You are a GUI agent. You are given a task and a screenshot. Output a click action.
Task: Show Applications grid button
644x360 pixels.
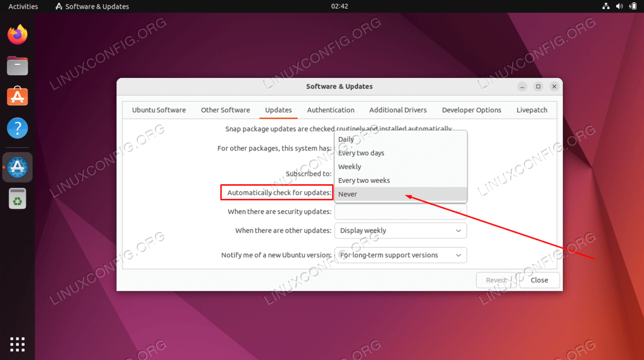pyautogui.click(x=18, y=344)
